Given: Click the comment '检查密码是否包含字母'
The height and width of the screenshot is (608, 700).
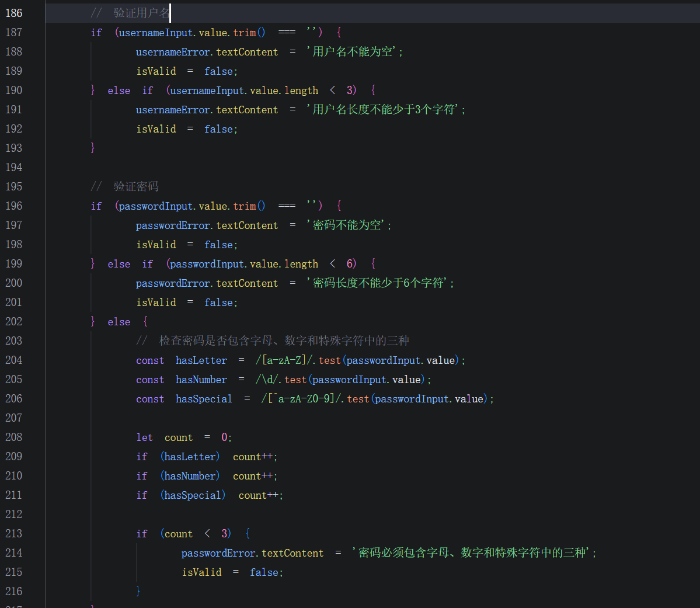Looking at the screenshot, I should coord(216,341).
